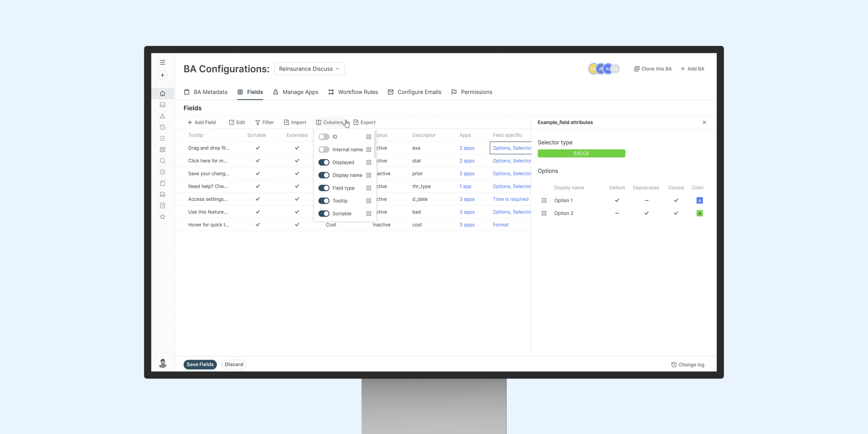Click the hamburger menu icon in sidebar

(162, 62)
